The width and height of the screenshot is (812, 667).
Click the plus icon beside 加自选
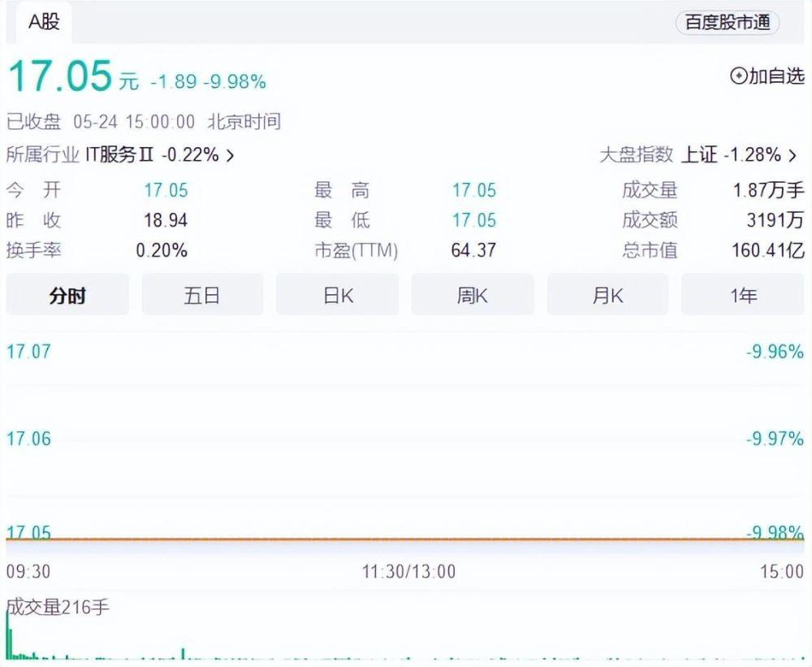tap(738, 76)
